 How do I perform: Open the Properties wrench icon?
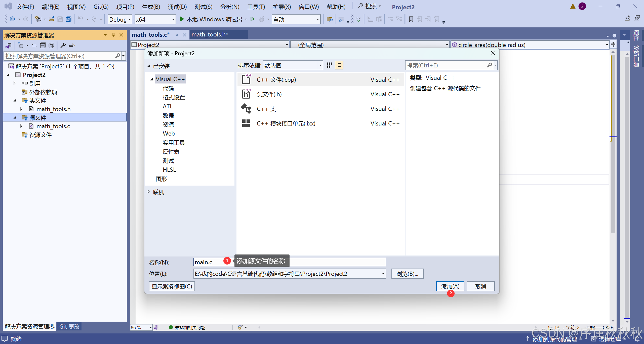pos(63,46)
